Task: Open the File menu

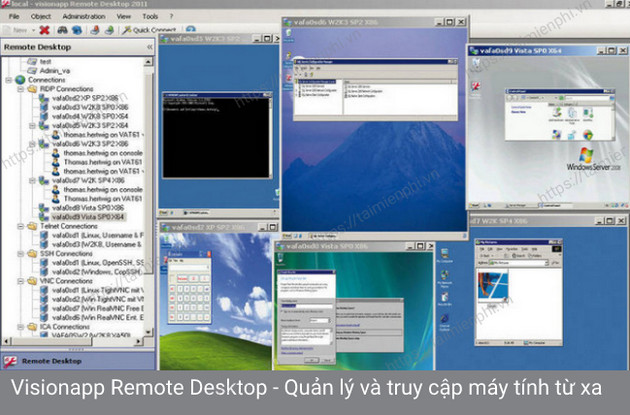Action: pyautogui.click(x=14, y=16)
